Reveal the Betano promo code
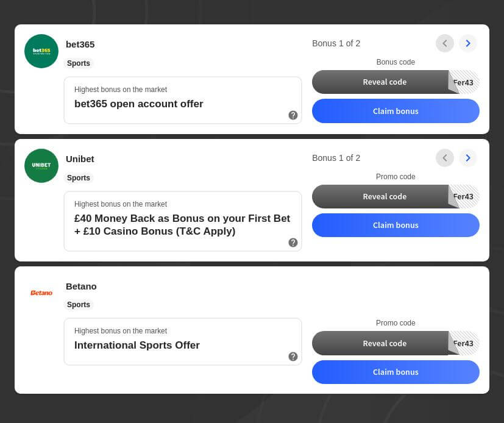Image resolution: width=504 pixels, height=423 pixels. (385, 343)
